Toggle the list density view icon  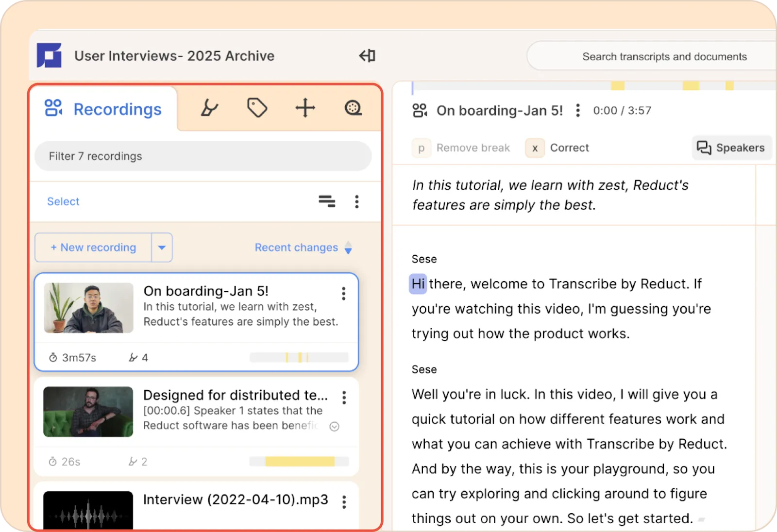pyautogui.click(x=327, y=201)
